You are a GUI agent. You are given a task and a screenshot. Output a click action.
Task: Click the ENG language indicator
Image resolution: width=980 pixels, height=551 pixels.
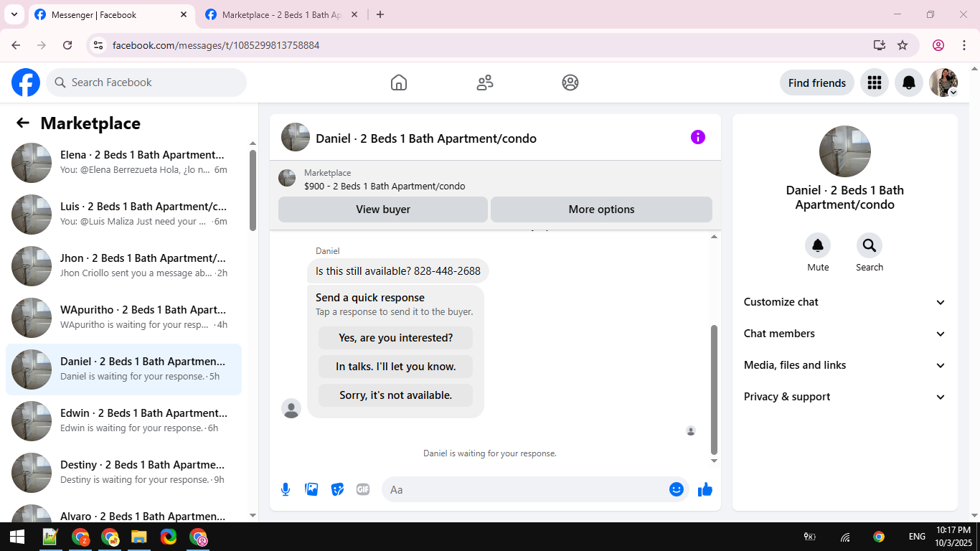[x=917, y=537]
